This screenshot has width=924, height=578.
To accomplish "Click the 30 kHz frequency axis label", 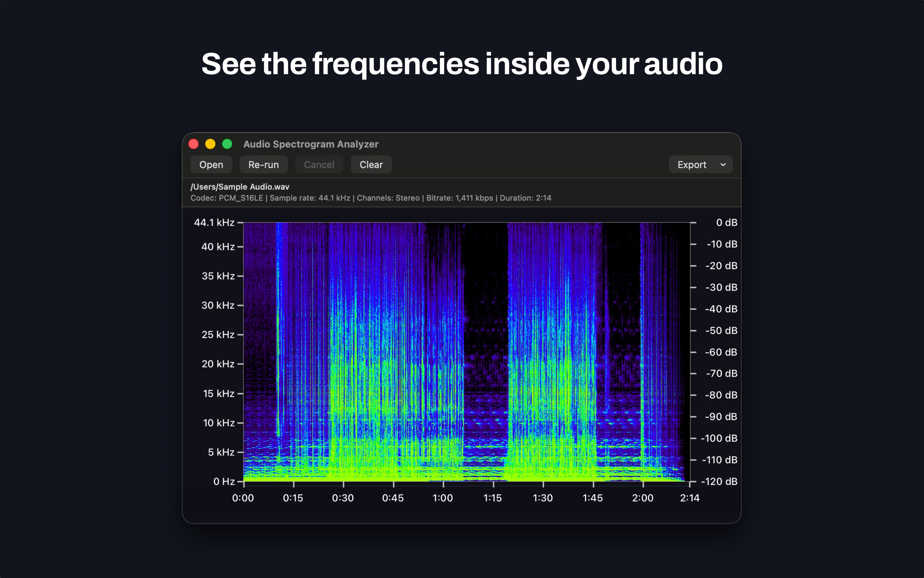I will click(x=218, y=305).
